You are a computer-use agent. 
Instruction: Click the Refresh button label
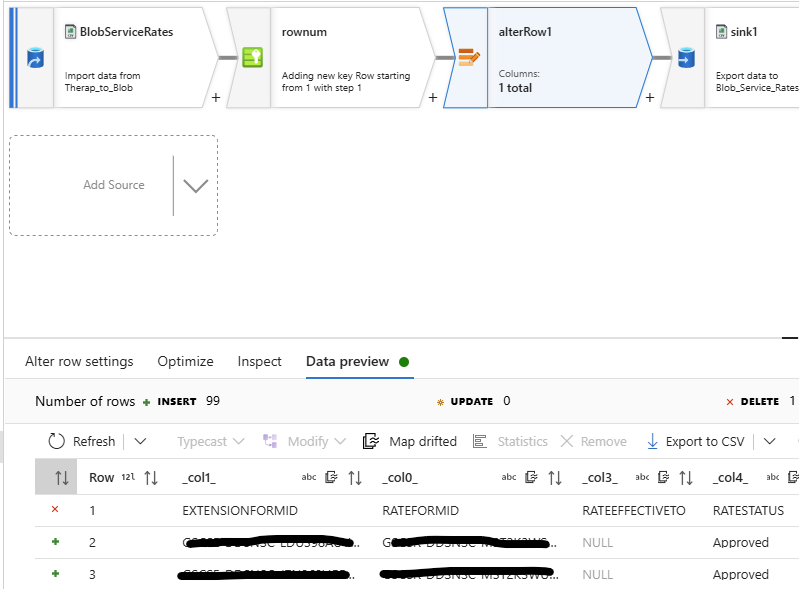[94, 441]
